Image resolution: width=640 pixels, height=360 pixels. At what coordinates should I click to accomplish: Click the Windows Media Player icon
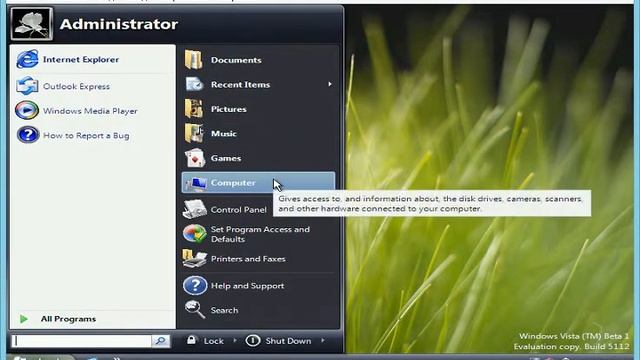(x=27, y=111)
